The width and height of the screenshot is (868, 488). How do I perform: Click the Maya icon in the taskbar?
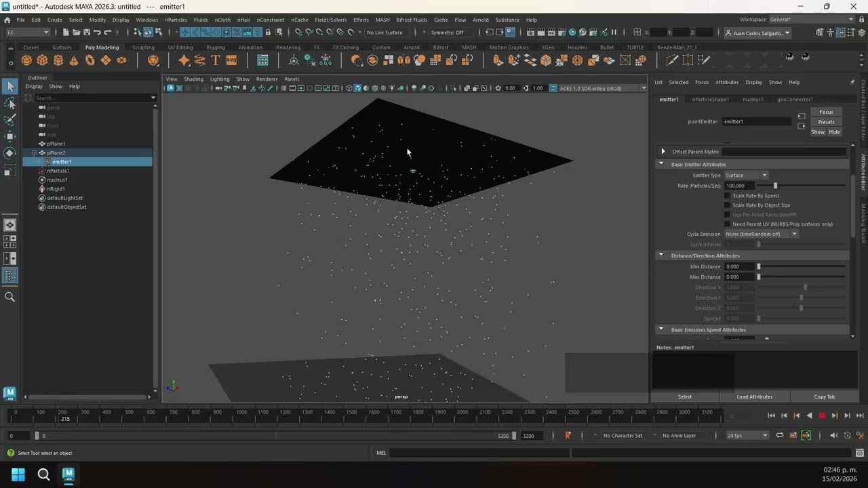(68, 474)
